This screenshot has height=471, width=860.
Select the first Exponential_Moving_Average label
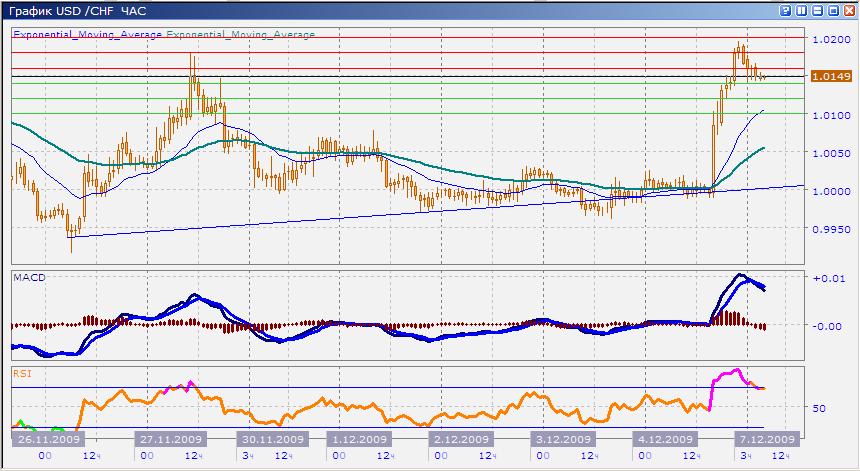pos(87,34)
